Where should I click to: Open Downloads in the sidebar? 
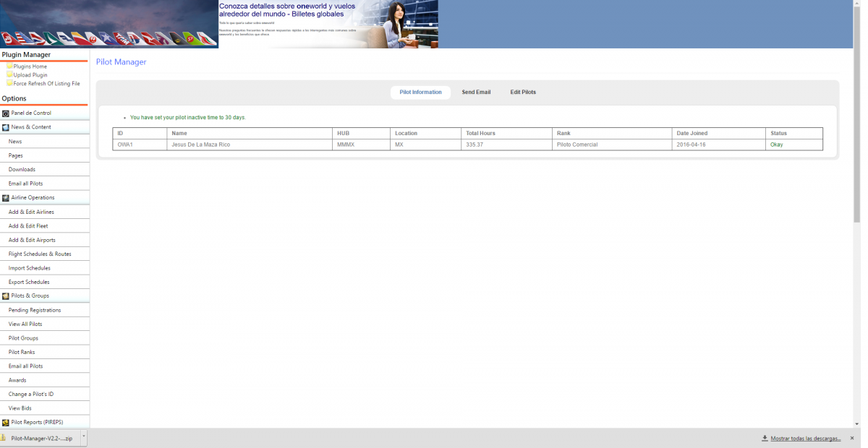tap(45, 169)
